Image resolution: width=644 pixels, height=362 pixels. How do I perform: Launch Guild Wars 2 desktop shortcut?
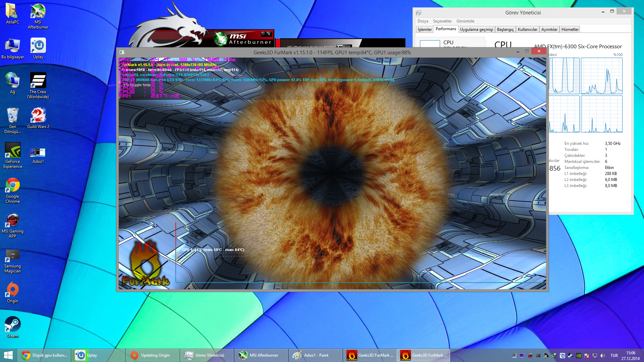(x=38, y=118)
